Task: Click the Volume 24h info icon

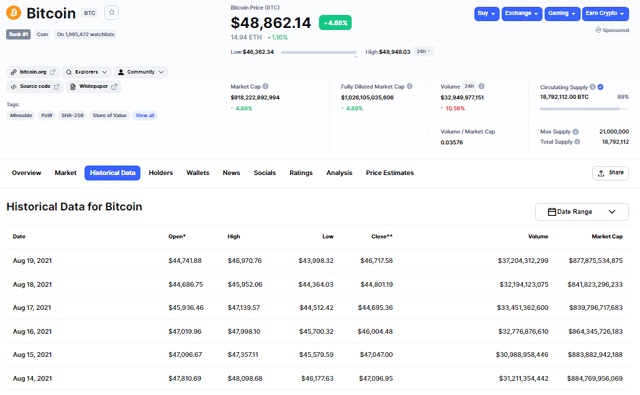Action: point(482,86)
